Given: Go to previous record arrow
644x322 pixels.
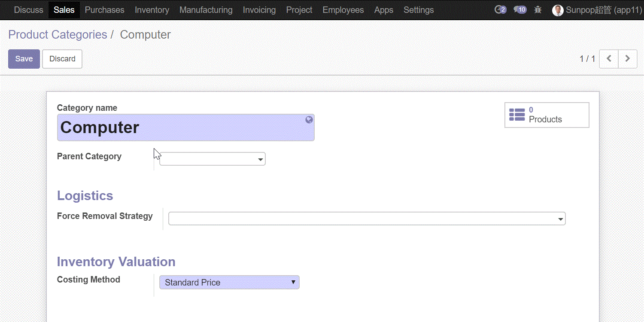Looking at the screenshot, I should click(609, 59).
